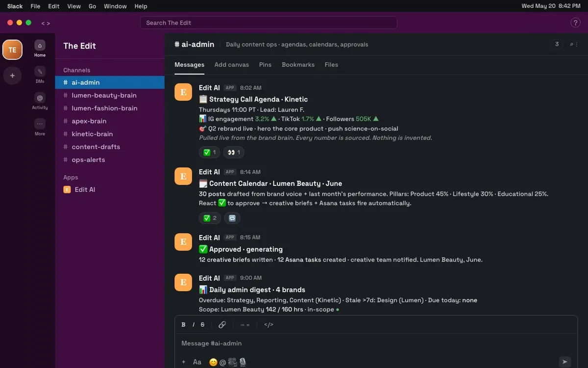The width and height of the screenshot is (588, 368).
Task: Send the message with arrow button
Action: (x=565, y=362)
